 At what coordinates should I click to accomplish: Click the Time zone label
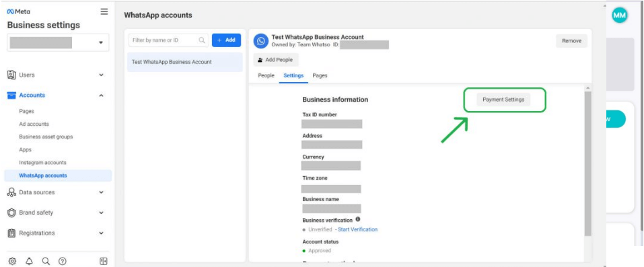pos(315,178)
